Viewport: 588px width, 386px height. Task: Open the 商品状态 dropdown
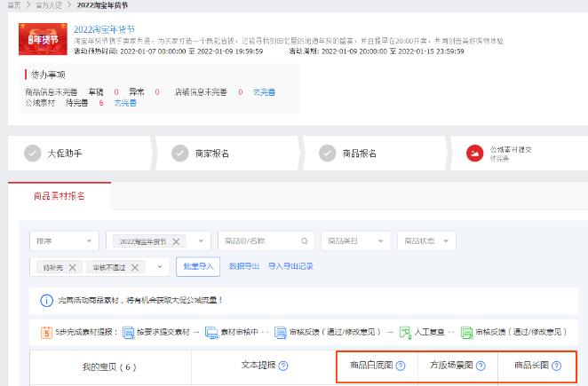[x=426, y=241]
